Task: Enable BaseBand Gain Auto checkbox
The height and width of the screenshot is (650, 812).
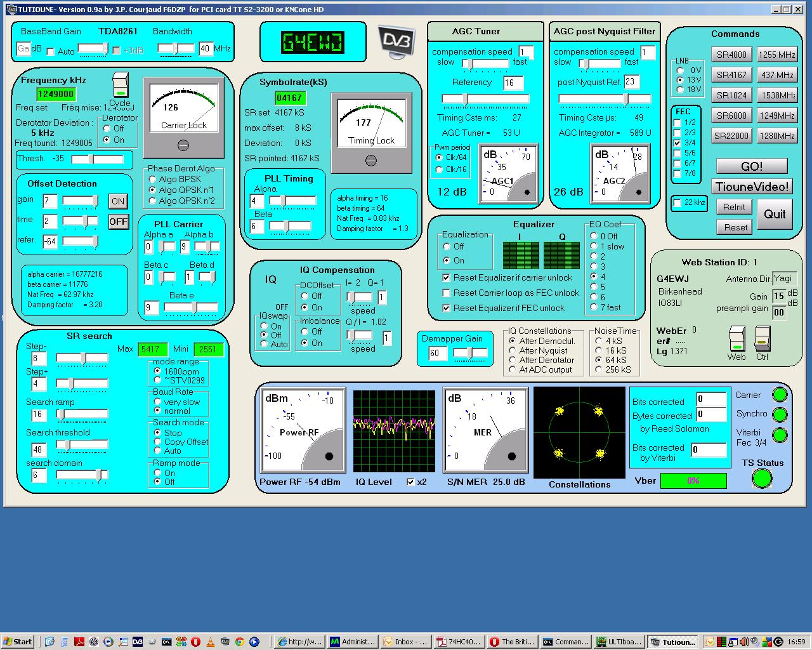Action: [x=51, y=51]
